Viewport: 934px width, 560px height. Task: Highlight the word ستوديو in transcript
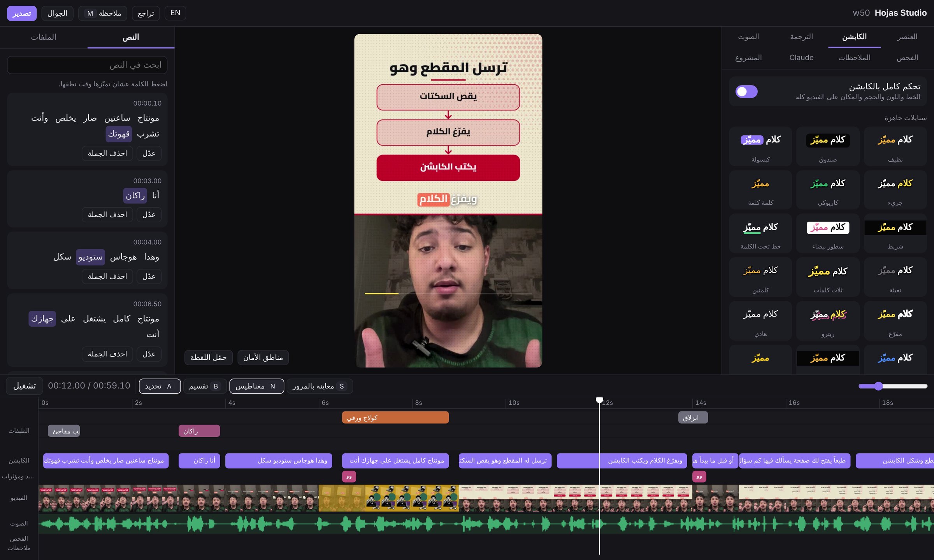coord(90,257)
